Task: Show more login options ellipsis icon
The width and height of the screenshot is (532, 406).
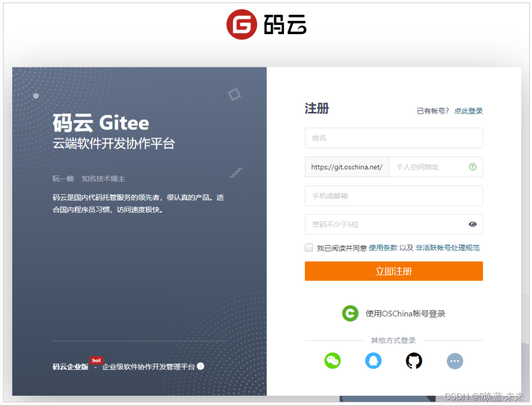Action: coord(455,361)
